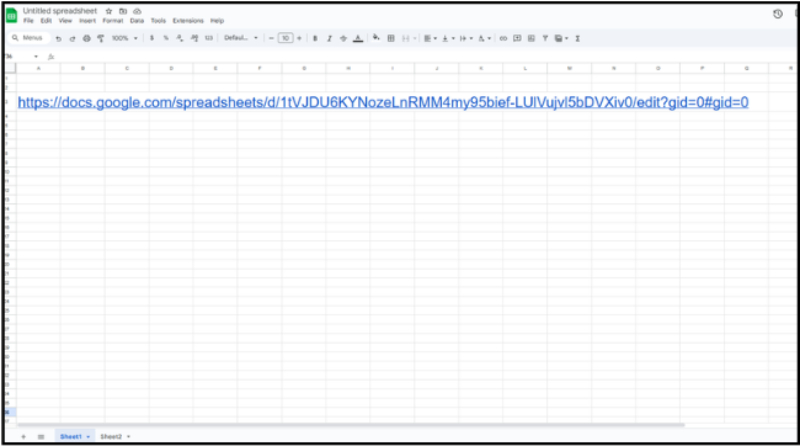Format as currency with dollar icon
800x446 pixels.
coord(152,38)
